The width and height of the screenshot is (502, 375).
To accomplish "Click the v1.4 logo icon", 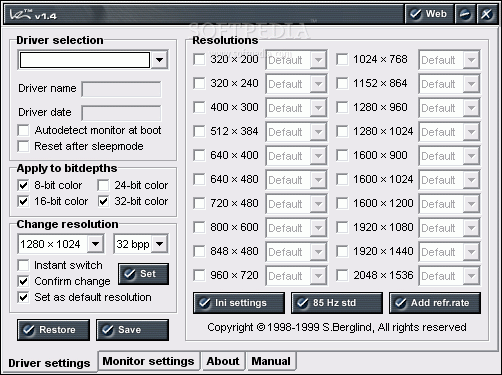I will pos(33,15).
